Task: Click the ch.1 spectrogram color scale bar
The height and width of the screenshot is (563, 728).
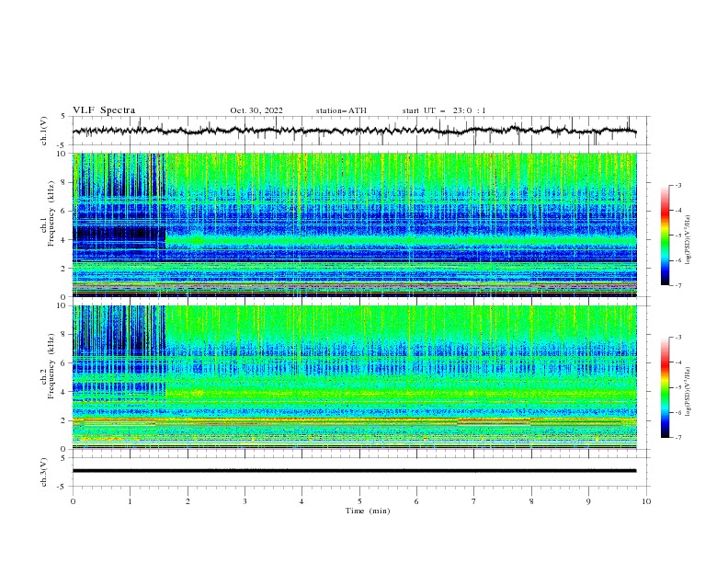Action: tap(665, 235)
